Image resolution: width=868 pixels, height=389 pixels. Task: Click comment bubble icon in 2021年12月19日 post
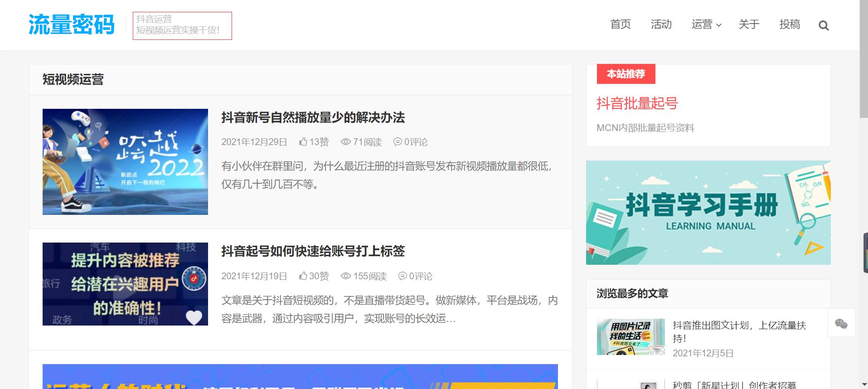point(402,276)
